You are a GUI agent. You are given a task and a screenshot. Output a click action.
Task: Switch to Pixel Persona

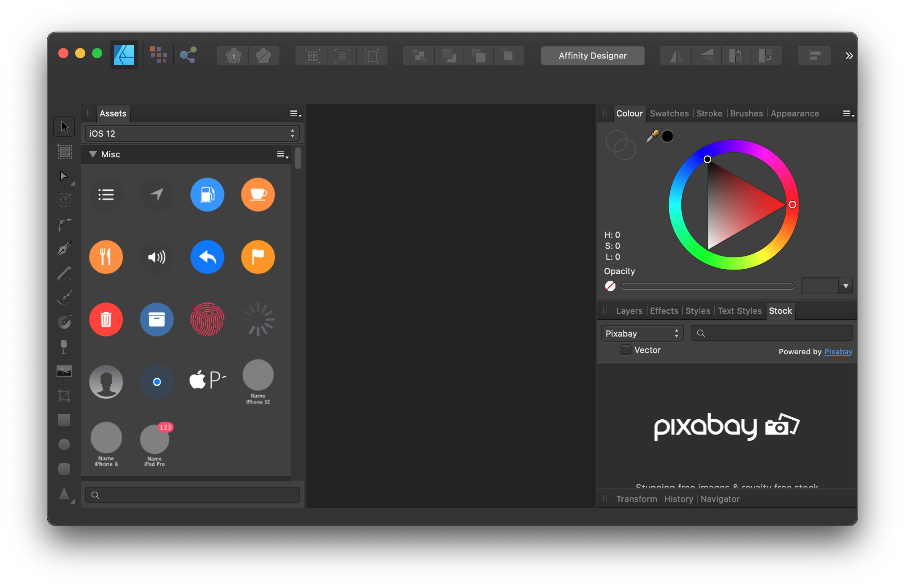[158, 55]
